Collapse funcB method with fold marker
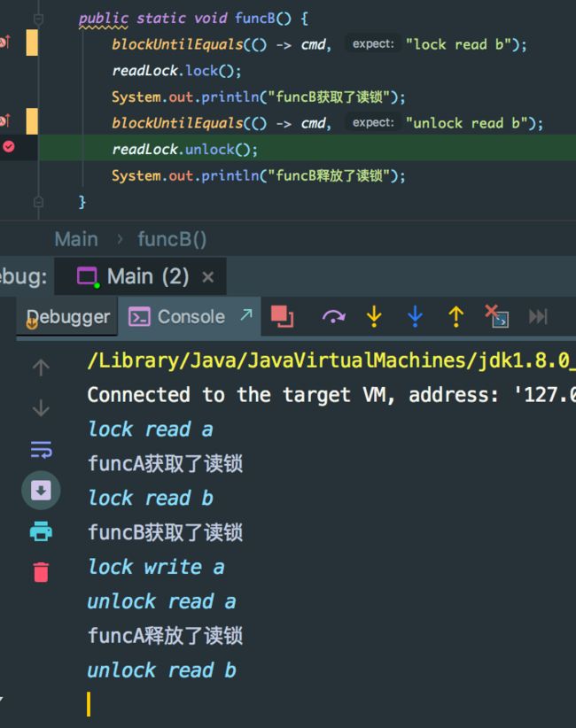Screen dimensions: 576x728 (39, 19)
